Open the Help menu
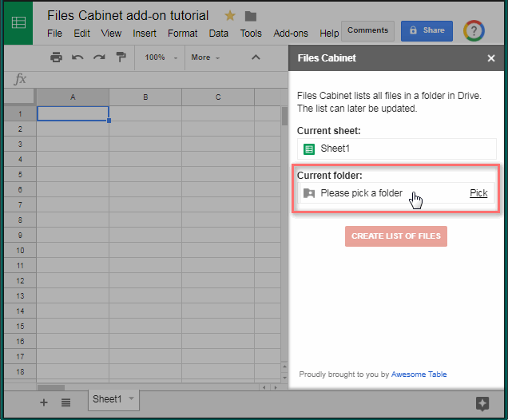 click(329, 33)
